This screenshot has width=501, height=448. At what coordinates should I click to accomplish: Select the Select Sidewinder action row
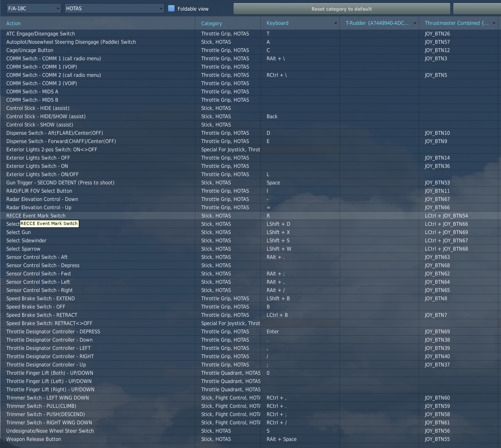[x=26, y=241]
